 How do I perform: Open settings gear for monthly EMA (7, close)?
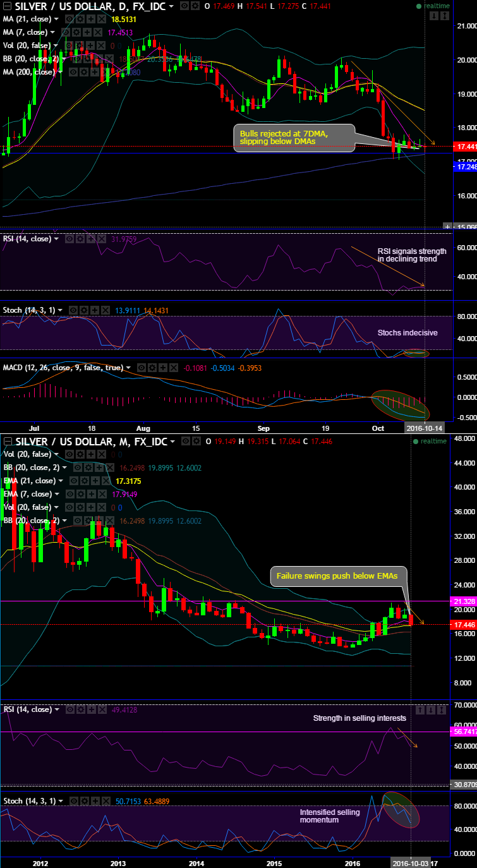(80, 494)
